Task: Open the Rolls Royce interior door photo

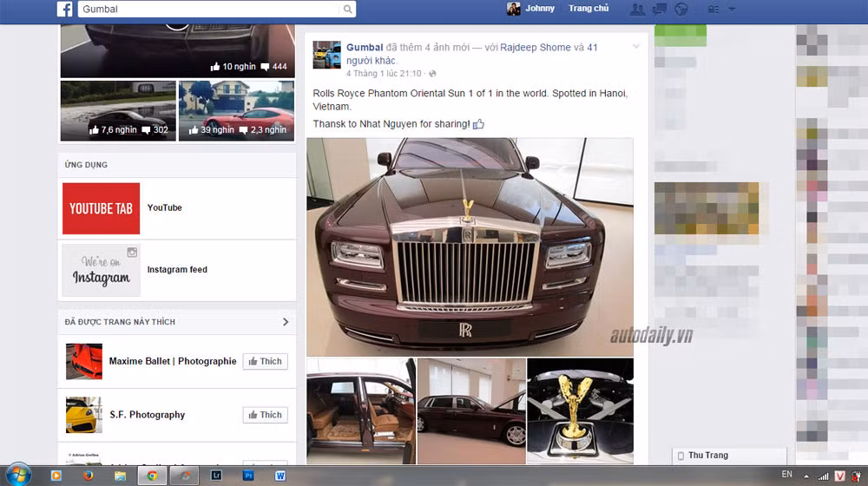Action: (361, 410)
